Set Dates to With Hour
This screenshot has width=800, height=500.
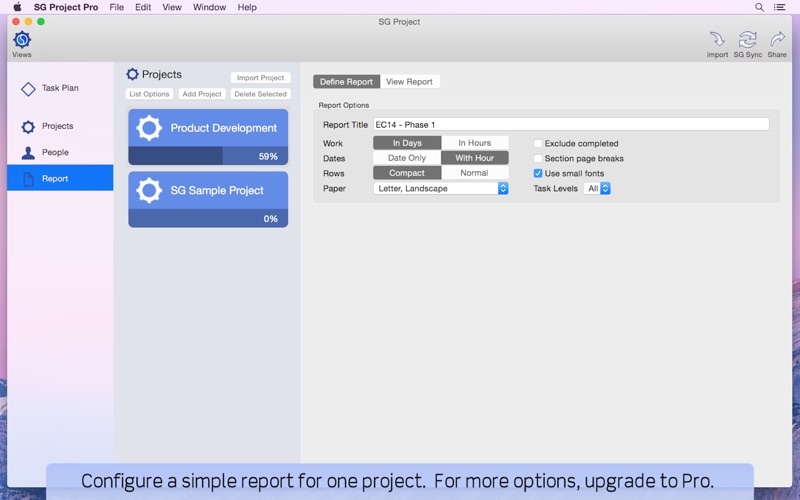(474, 158)
